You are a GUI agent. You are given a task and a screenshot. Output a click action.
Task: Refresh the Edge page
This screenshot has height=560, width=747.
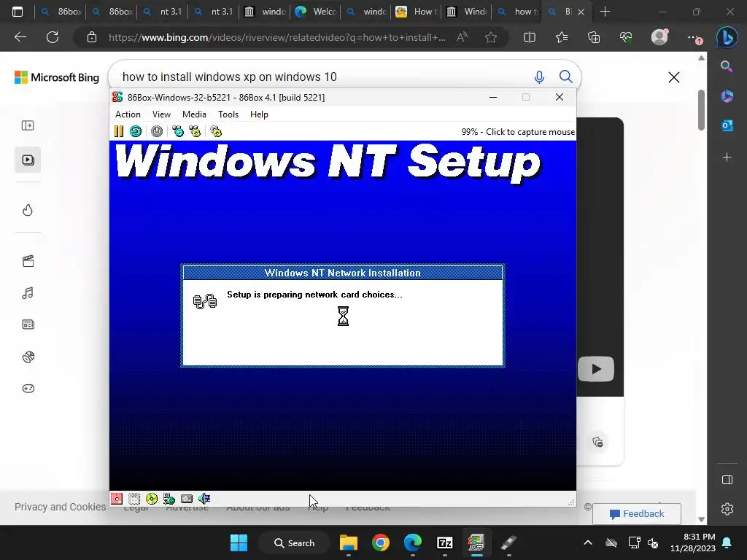53,37
